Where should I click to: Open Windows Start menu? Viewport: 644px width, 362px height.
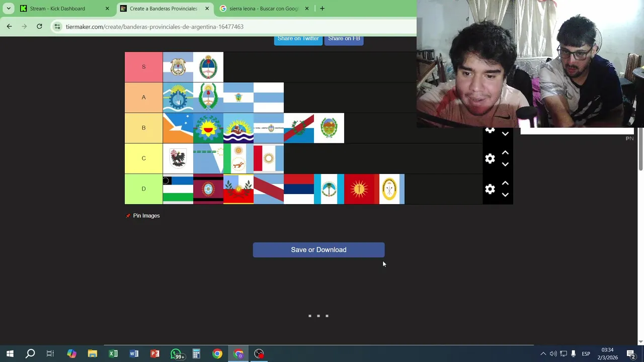point(10,353)
